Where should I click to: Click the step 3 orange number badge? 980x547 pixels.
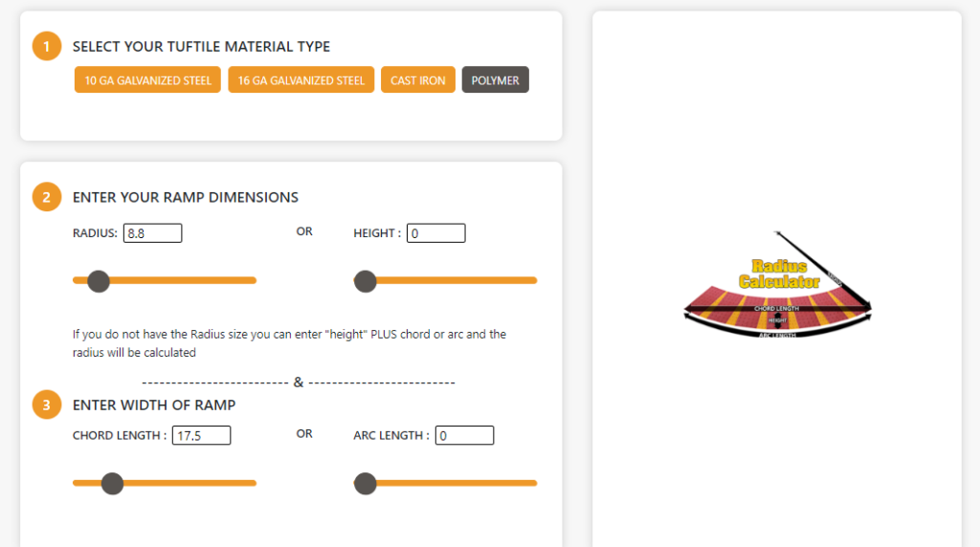click(x=47, y=405)
